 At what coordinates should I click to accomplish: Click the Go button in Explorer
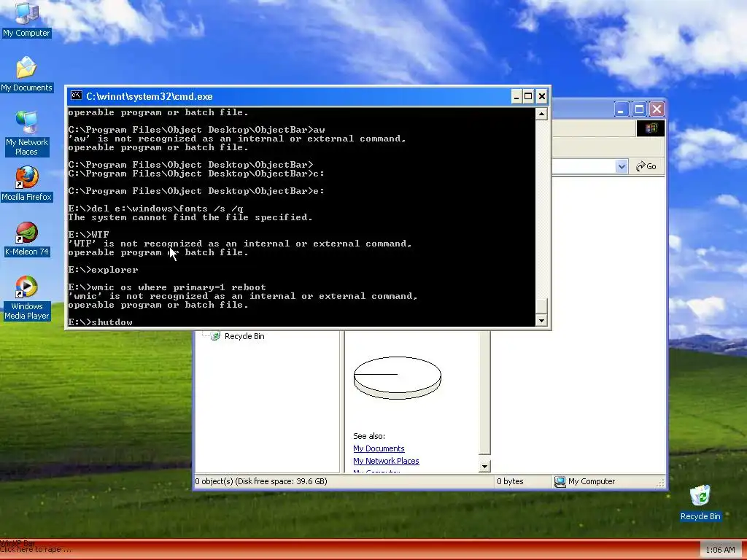pyautogui.click(x=646, y=166)
